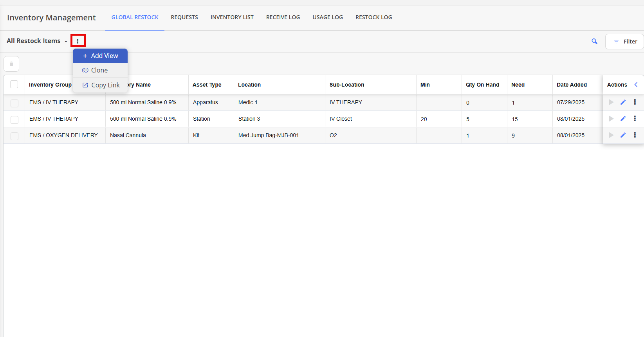Sort by the Need column header
Image resolution: width=644 pixels, height=337 pixels.
518,85
